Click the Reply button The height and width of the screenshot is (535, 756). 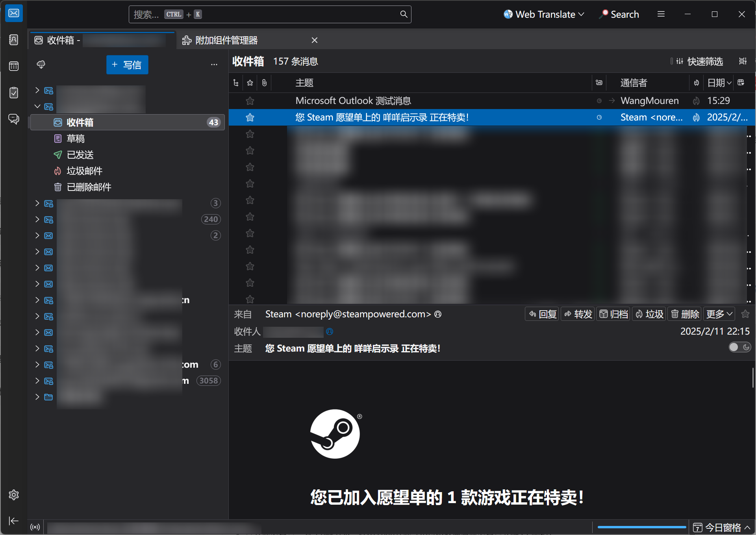point(542,314)
